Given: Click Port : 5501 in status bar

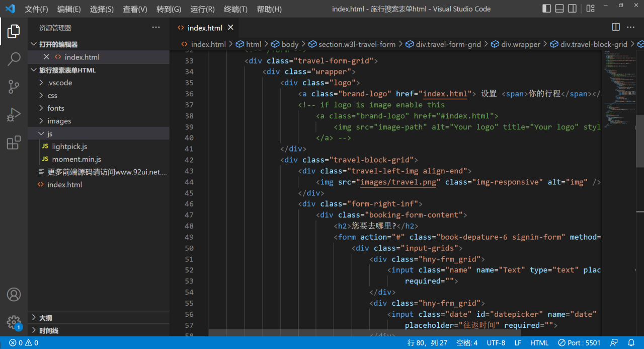Looking at the screenshot, I should coord(579,343).
